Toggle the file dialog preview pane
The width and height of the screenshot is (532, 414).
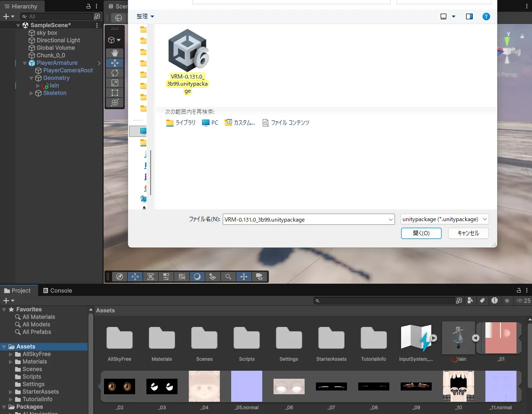(x=469, y=16)
